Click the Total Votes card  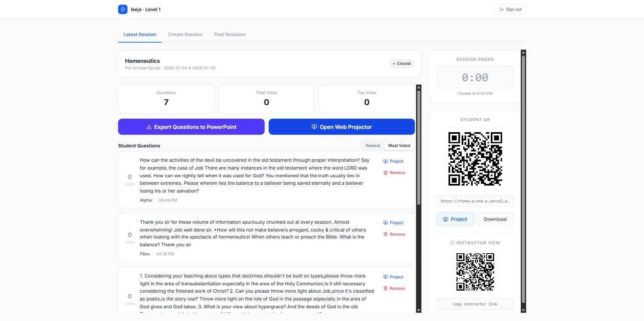pyautogui.click(x=266, y=99)
